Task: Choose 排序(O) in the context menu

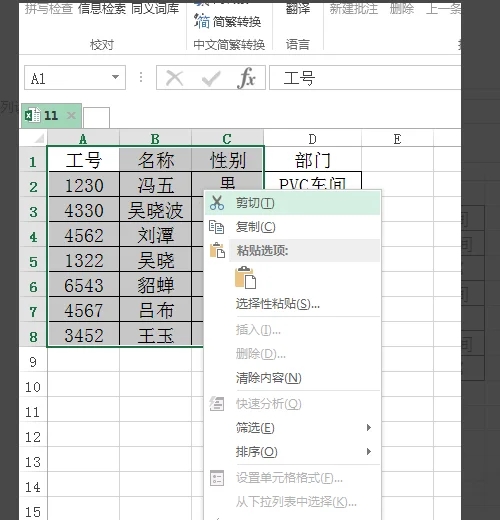Action: [x=292, y=452]
